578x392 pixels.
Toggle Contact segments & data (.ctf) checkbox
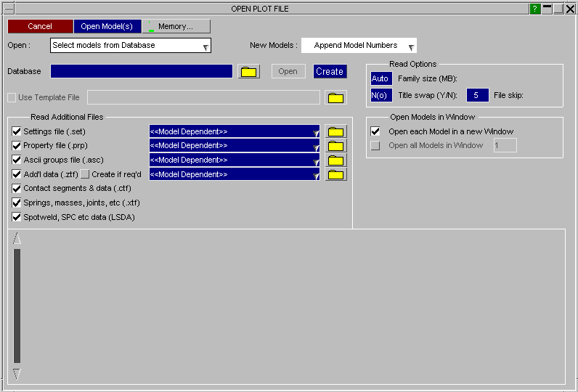17,189
